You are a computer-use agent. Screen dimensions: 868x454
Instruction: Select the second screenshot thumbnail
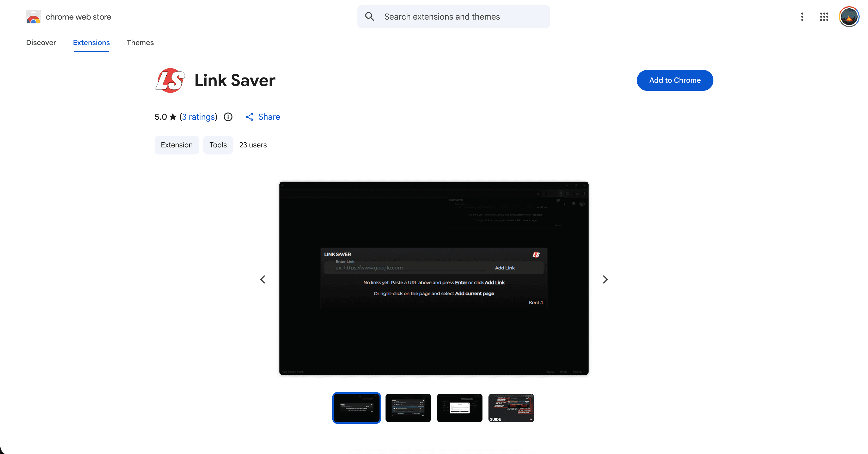[408, 408]
